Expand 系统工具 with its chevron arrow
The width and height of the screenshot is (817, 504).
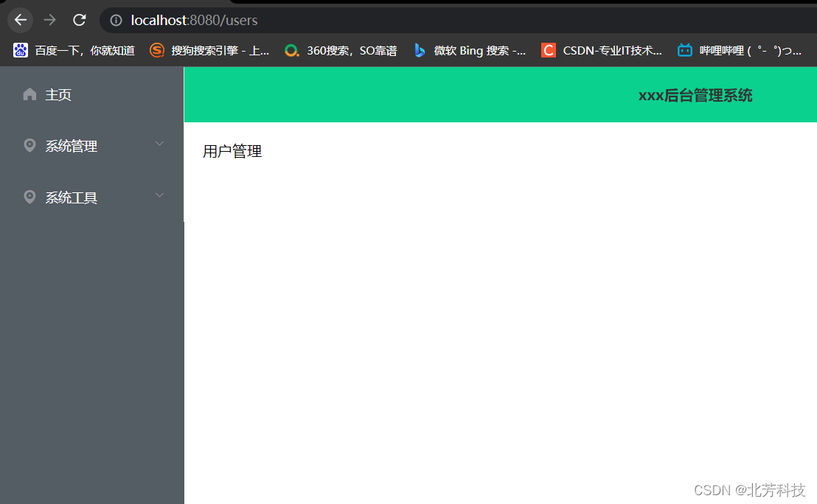point(159,195)
